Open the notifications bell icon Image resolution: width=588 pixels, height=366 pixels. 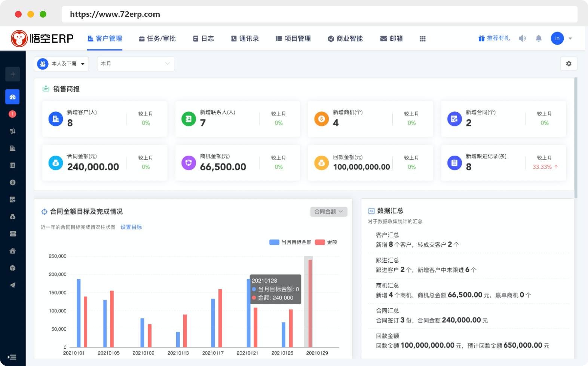coord(539,38)
